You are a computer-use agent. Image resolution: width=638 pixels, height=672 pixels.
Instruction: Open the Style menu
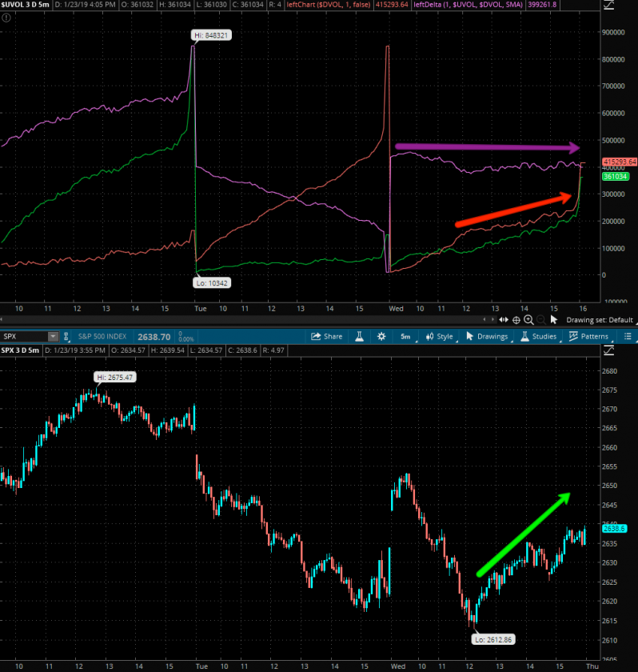click(439, 337)
